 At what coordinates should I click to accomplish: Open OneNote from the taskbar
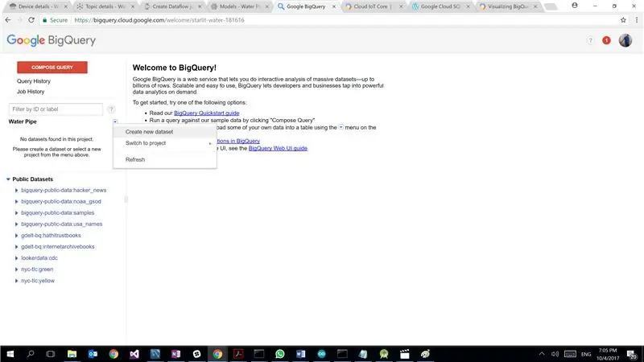coord(175,354)
